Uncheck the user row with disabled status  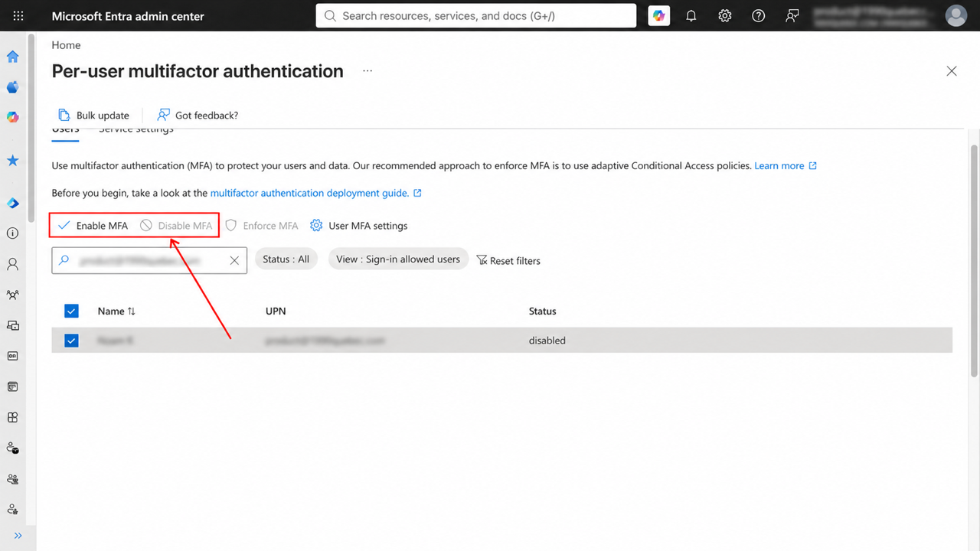(x=71, y=341)
